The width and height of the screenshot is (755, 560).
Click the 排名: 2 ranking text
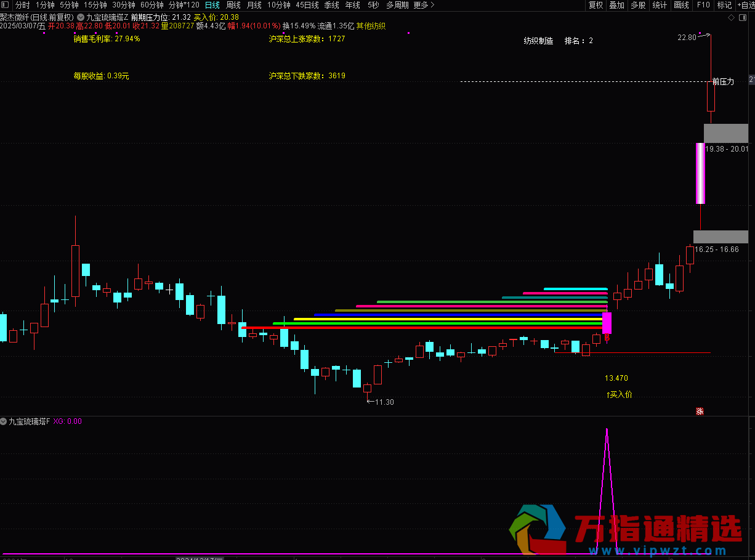pos(579,41)
